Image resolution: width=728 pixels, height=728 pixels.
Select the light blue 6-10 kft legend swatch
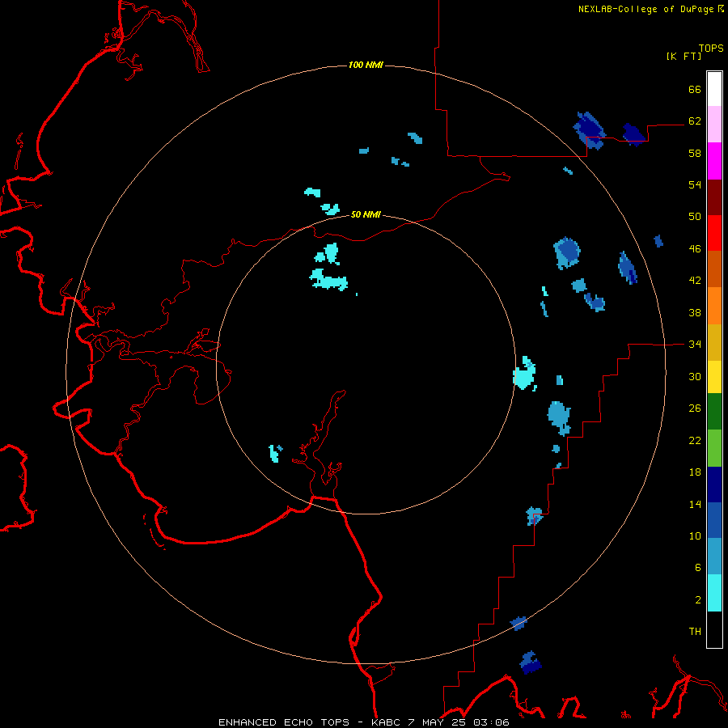tap(714, 557)
